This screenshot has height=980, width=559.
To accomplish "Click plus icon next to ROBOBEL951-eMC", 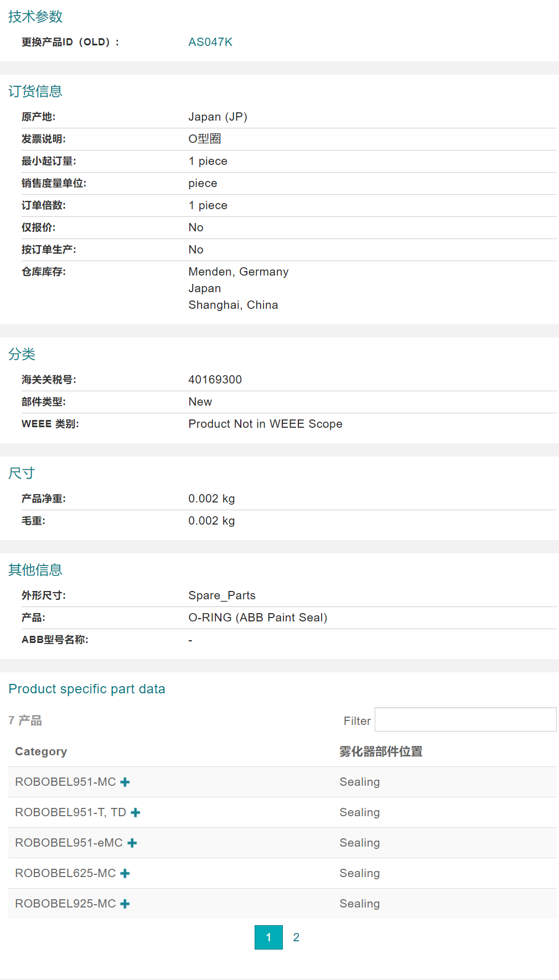I will coord(132,843).
